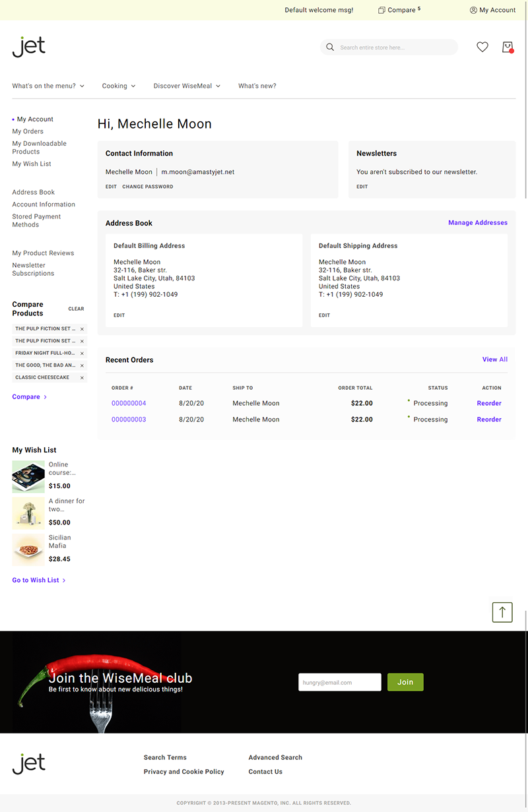Click the back-to-top arrow button

point(502,612)
